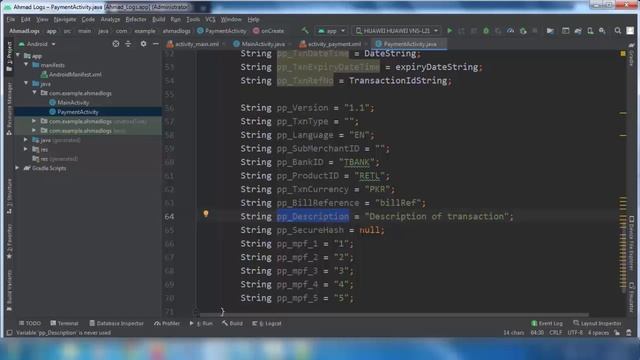The height and width of the screenshot is (360, 640).
Task: Click the Search Everywhere magnifier icon
Action: [618, 31]
